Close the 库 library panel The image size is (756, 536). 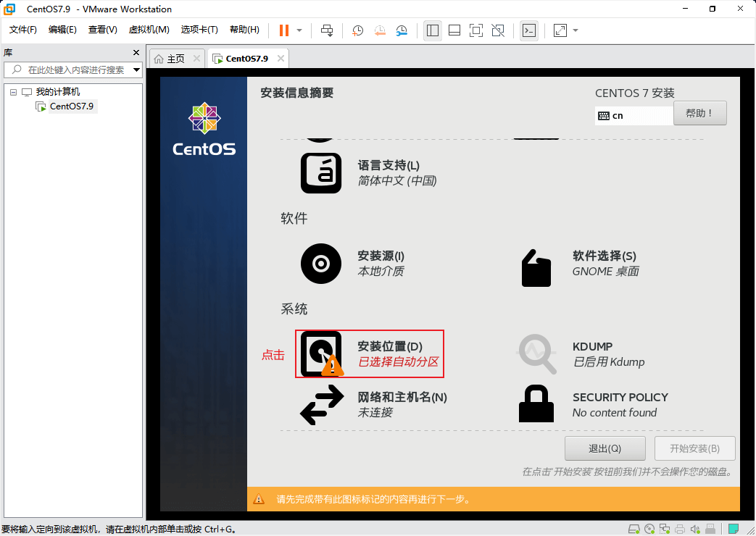(136, 53)
